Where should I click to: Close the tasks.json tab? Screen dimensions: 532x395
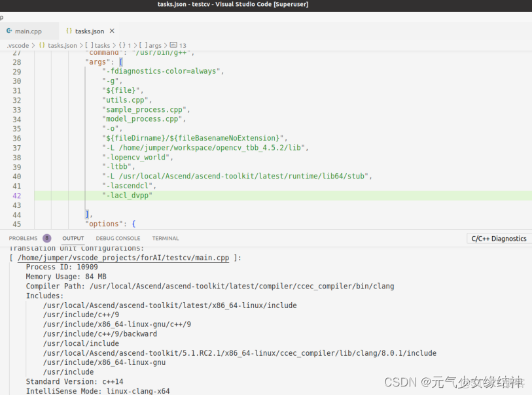click(x=112, y=31)
